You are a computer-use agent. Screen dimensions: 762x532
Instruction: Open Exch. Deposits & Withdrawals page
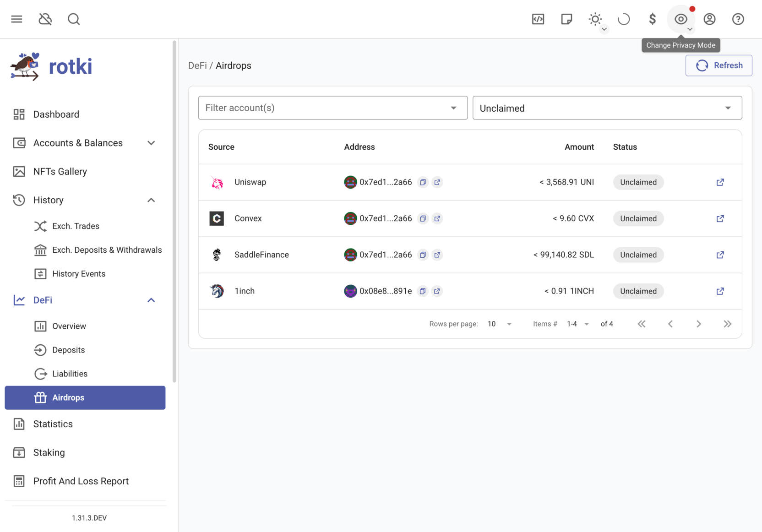pyautogui.click(x=85, y=250)
